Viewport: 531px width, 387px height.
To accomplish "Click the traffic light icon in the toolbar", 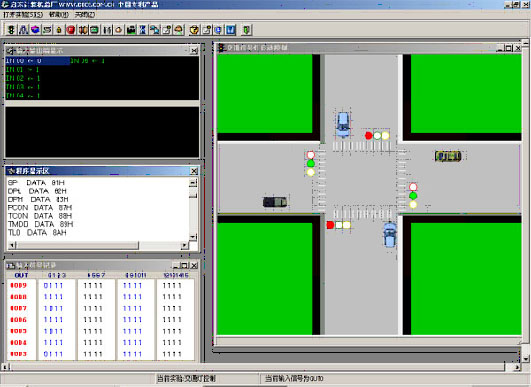I will pyautogui.click(x=11, y=30).
